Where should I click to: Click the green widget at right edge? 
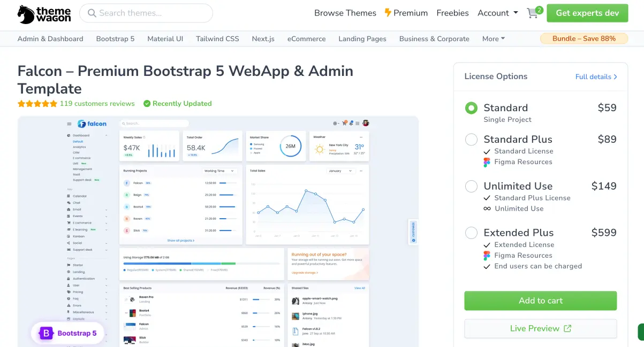[x=641, y=331]
